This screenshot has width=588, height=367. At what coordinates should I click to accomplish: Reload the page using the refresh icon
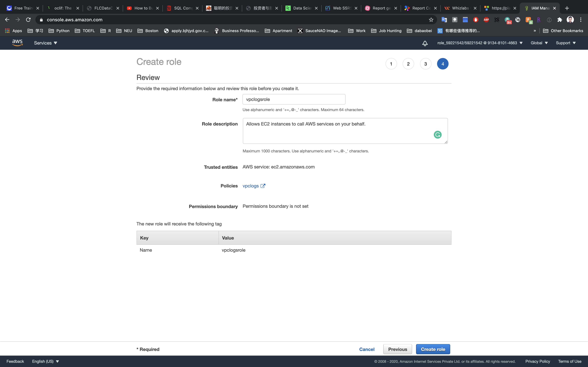pyautogui.click(x=28, y=20)
